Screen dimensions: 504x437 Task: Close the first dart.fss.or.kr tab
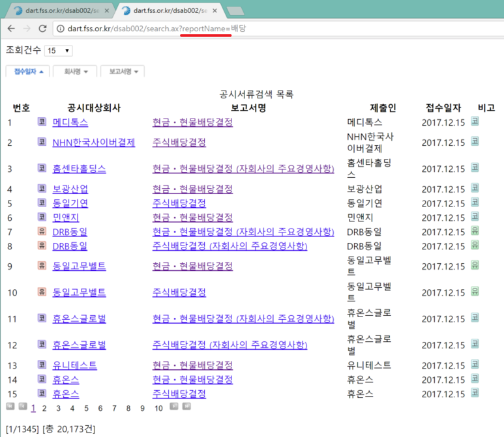(107, 10)
